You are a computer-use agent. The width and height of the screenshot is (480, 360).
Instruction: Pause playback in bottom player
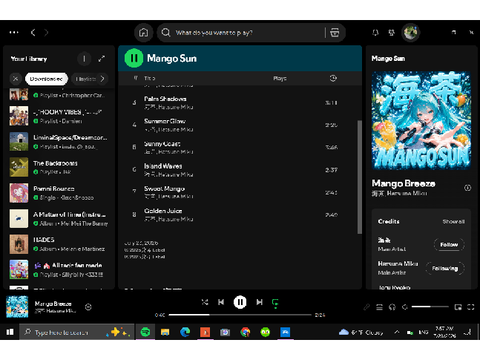point(240,302)
